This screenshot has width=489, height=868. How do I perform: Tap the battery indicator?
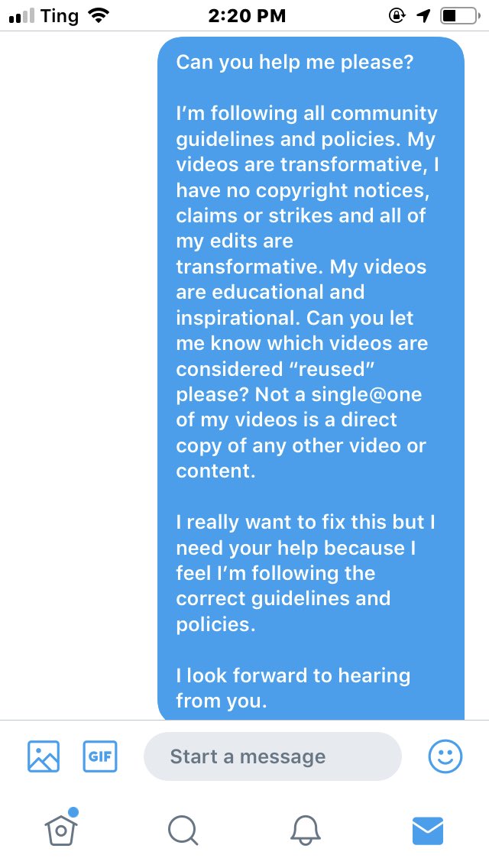[460, 15]
